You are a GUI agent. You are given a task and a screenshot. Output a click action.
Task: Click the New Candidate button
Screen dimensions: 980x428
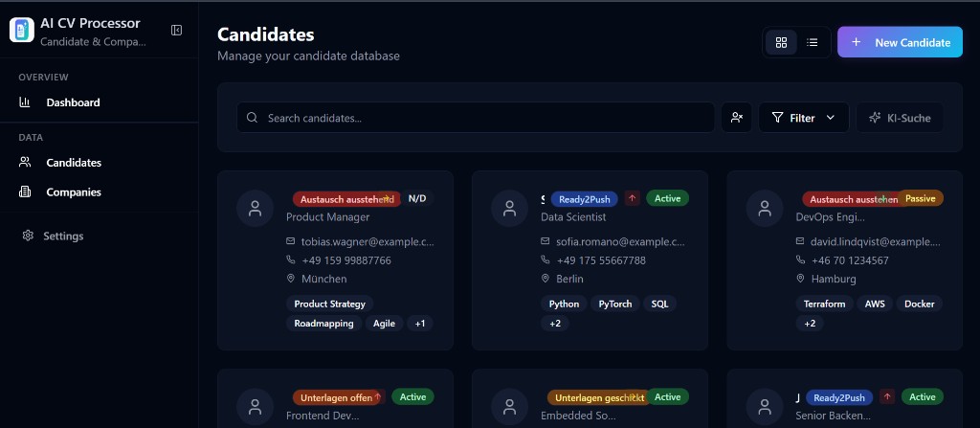point(900,42)
